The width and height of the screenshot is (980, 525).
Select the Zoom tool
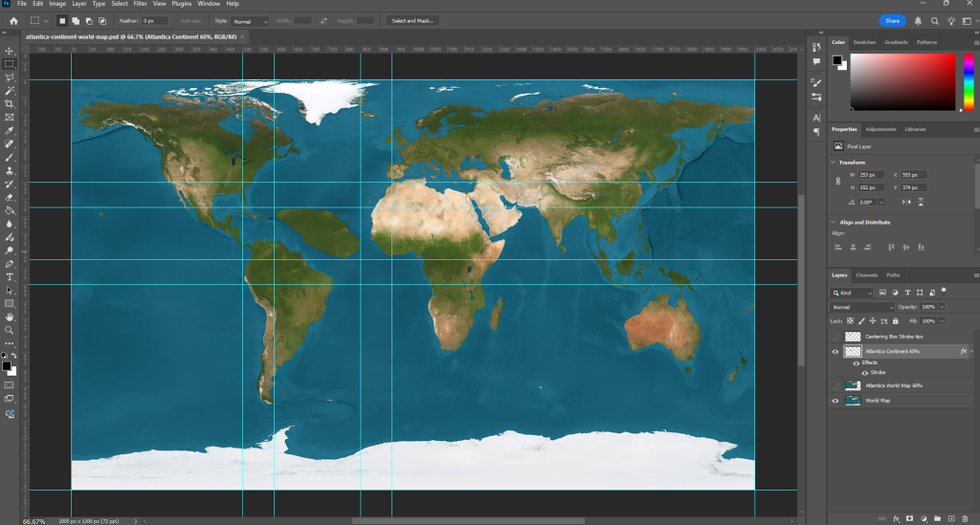pyautogui.click(x=9, y=330)
